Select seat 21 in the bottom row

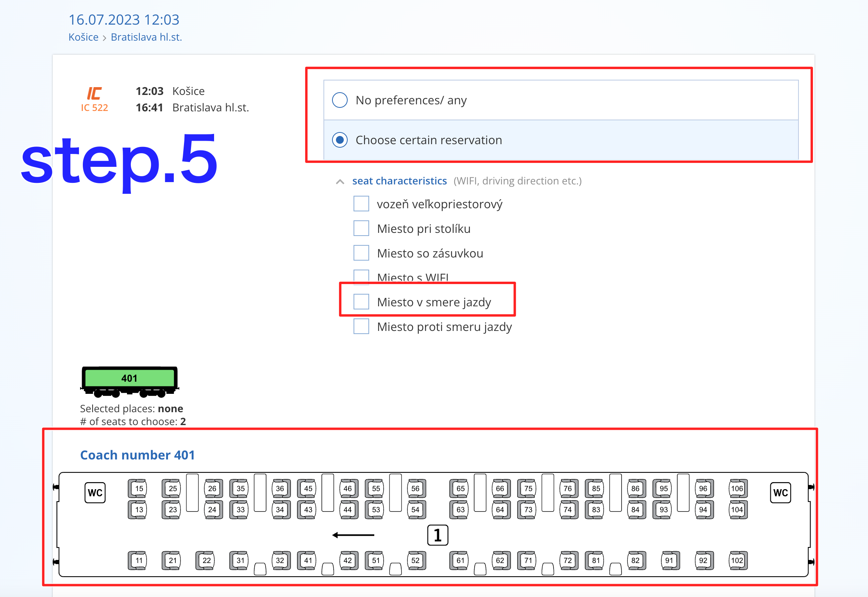171,560
